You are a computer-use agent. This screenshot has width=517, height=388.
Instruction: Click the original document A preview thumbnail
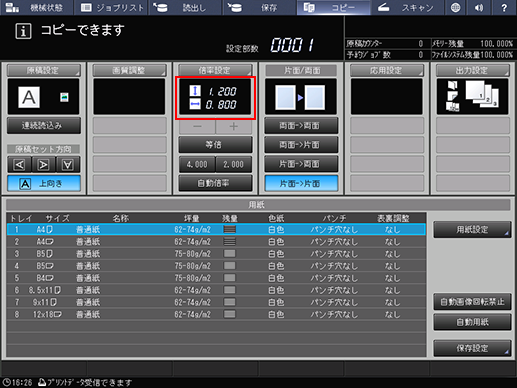click(x=29, y=97)
